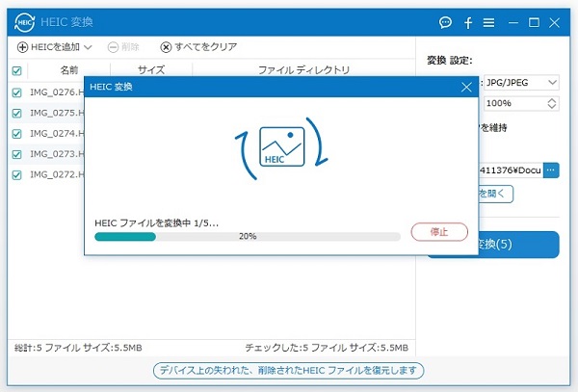Click the open folder button (を開く)

(495, 194)
